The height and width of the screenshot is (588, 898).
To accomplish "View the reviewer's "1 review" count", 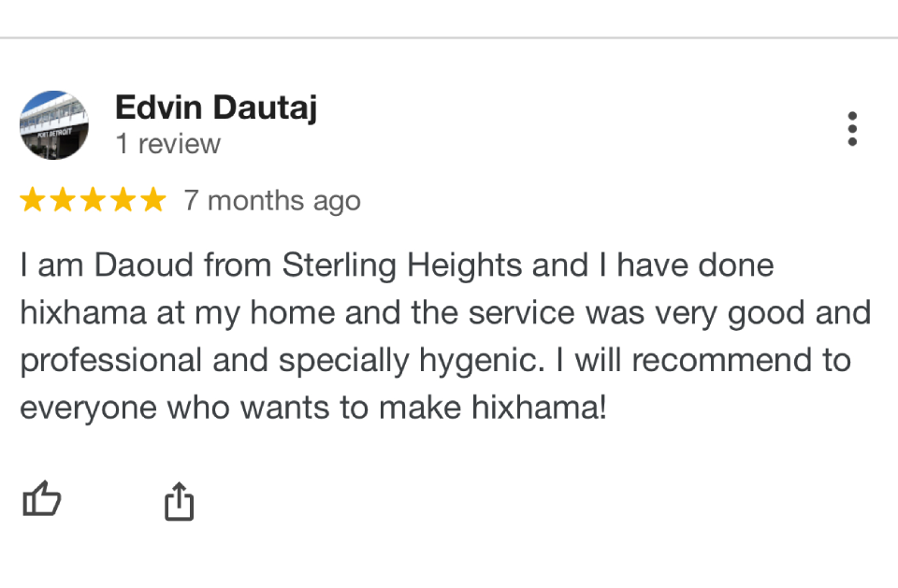I will 167,144.
